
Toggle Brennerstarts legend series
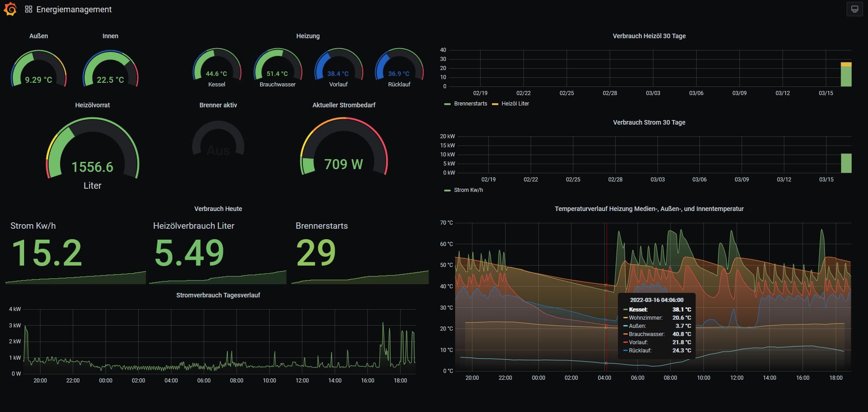466,104
